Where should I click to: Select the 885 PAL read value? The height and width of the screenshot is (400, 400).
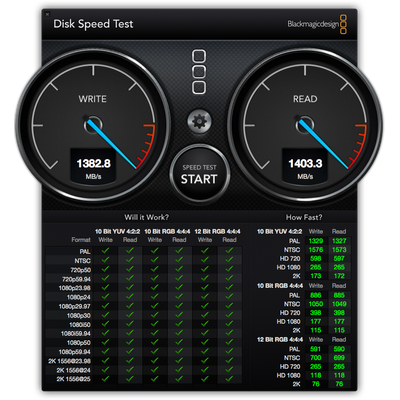click(x=339, y=295)
